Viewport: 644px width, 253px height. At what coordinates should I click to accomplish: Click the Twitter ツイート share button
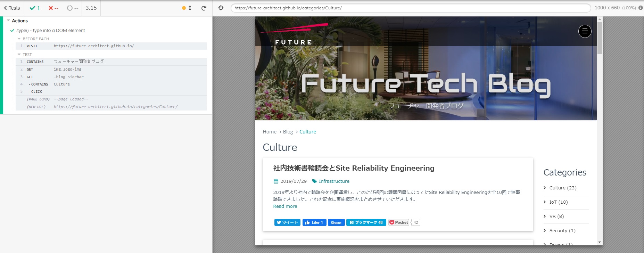[287, 222]
